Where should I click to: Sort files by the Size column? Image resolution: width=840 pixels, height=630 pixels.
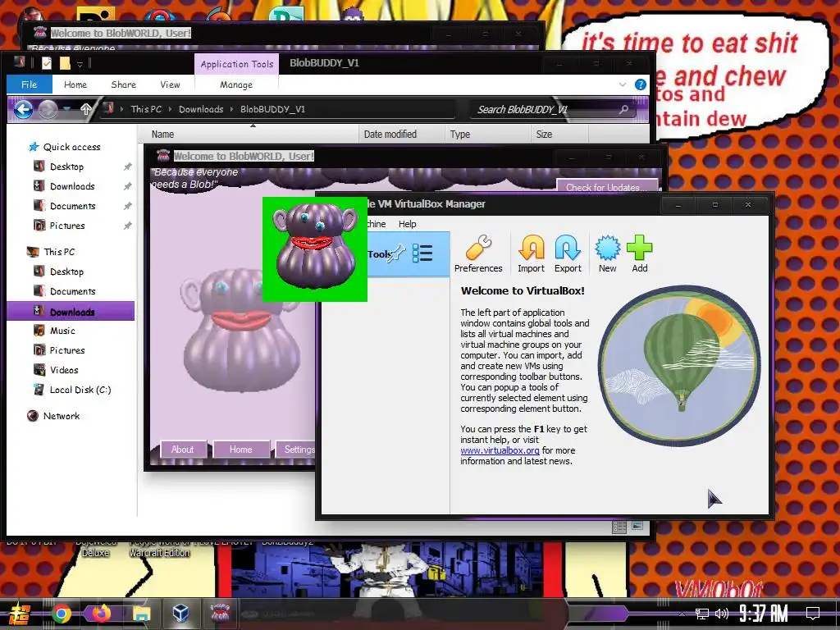coord(559,134)
